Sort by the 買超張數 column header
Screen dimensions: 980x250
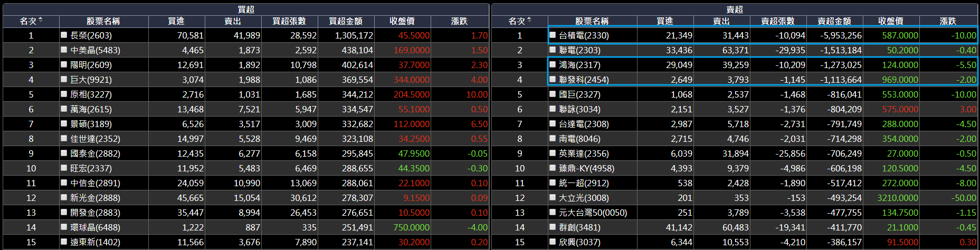tap(289, 21)
